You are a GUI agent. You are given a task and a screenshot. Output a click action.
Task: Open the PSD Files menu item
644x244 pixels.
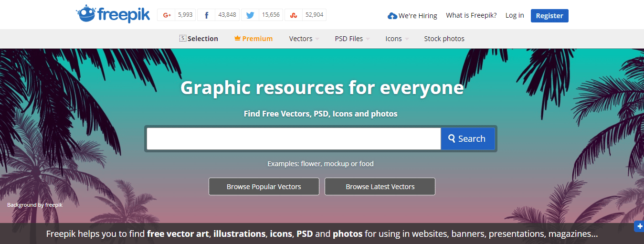[x=349, y=39]
